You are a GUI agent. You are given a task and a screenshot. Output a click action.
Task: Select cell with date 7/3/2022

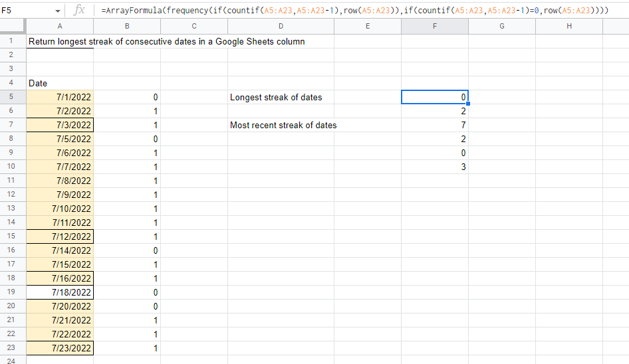click(x=60, y=125)
